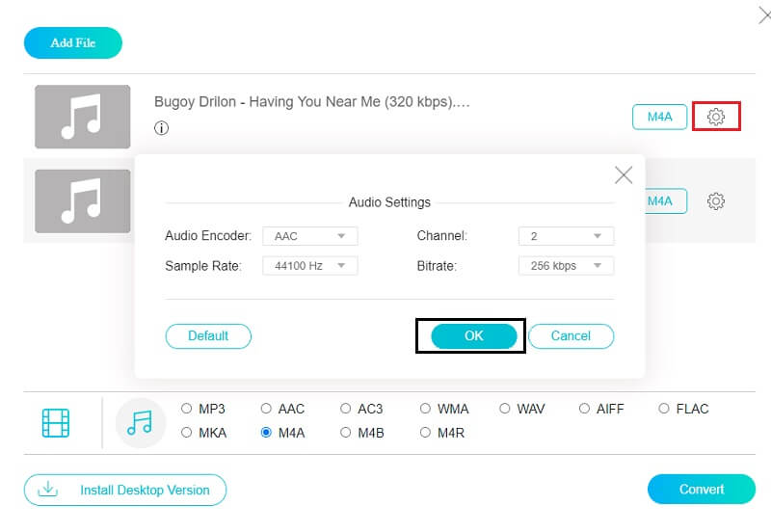
Task: Switch to video format tab icon
Action: [x=56, y=422]
